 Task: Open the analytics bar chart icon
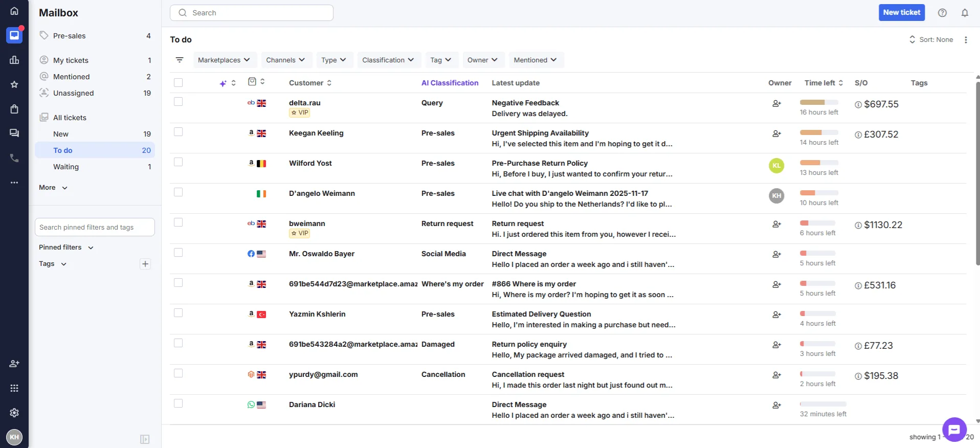[x=14, y=60]
